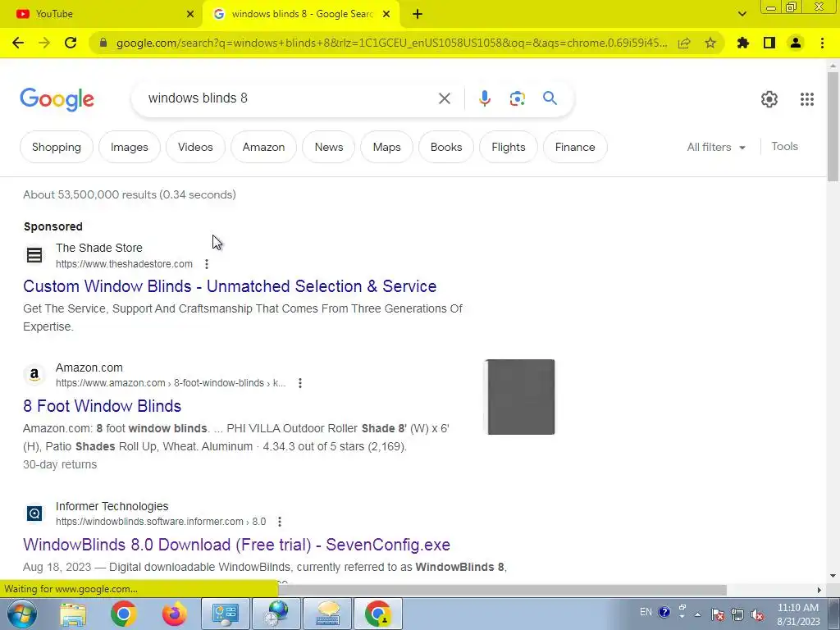Click the Google logo
Viewport: 840px width, 630px height.
coord(57,99)
